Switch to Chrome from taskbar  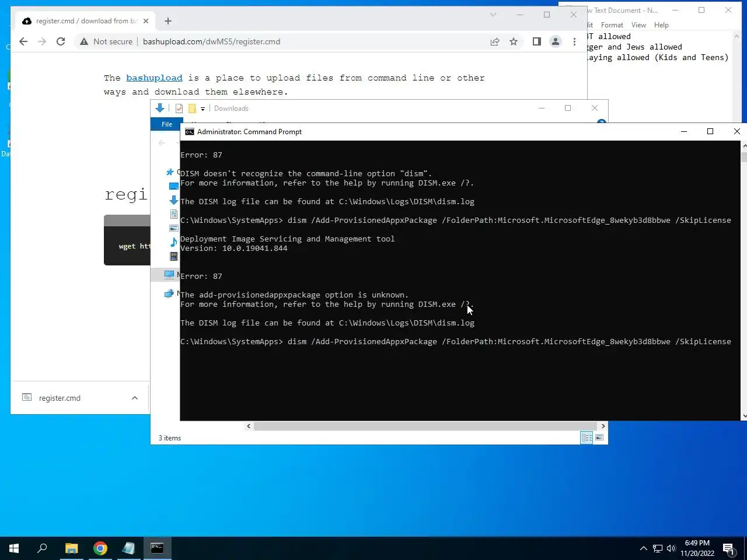coord(100,548)
